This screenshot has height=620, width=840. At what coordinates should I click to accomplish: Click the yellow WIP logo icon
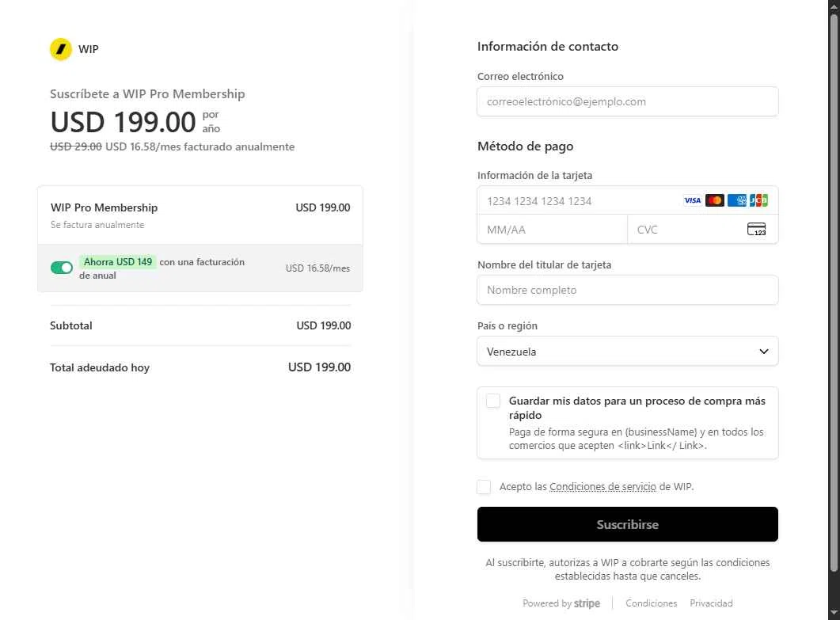pos(60,49)
